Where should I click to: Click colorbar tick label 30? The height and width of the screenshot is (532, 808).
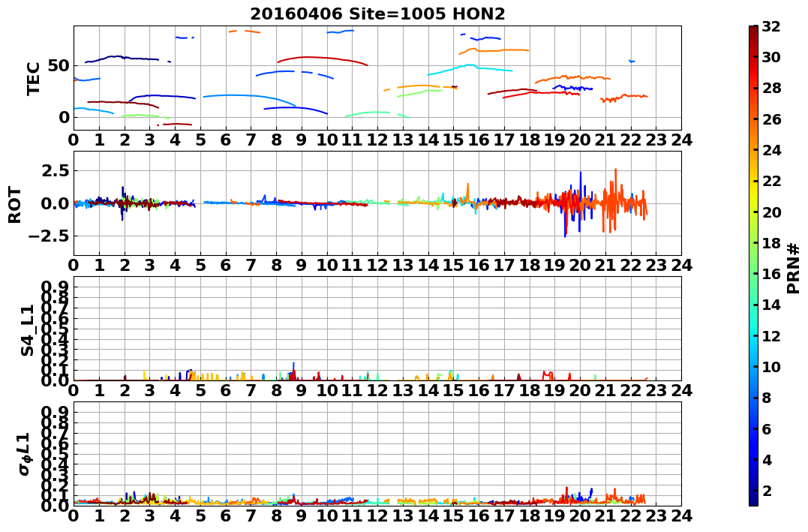coord(771,57)
